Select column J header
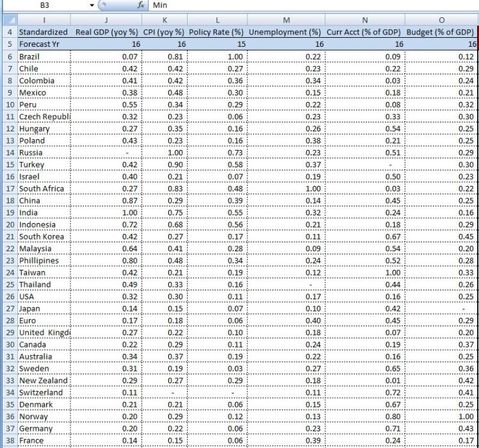Image resolution: width=479 pixels, height=448 pixels. (104, 20)
